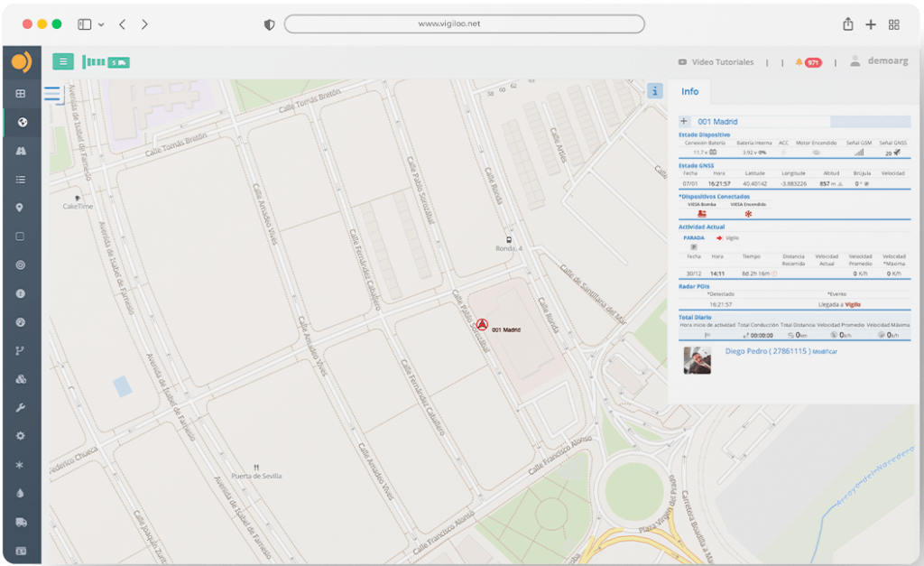Toggle the green hamburger sidebar button
This screenshot has height=566, width=924.
(63, 61)
